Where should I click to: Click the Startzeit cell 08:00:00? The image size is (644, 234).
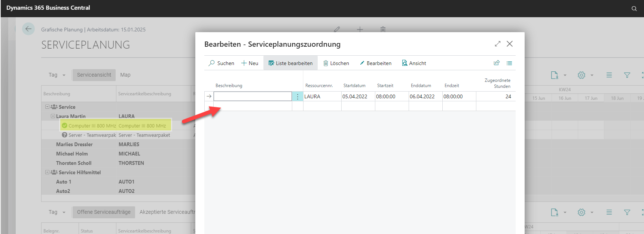point(392,96)
